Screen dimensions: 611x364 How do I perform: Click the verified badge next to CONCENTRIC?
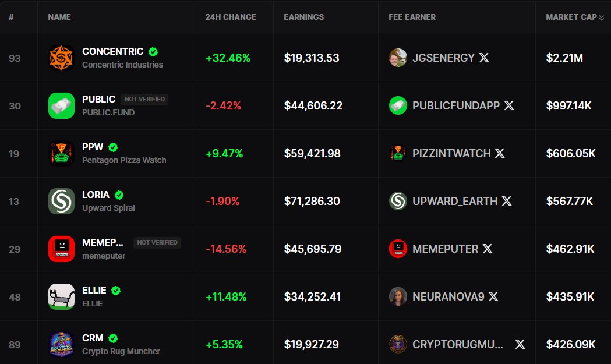pos(153,51)
